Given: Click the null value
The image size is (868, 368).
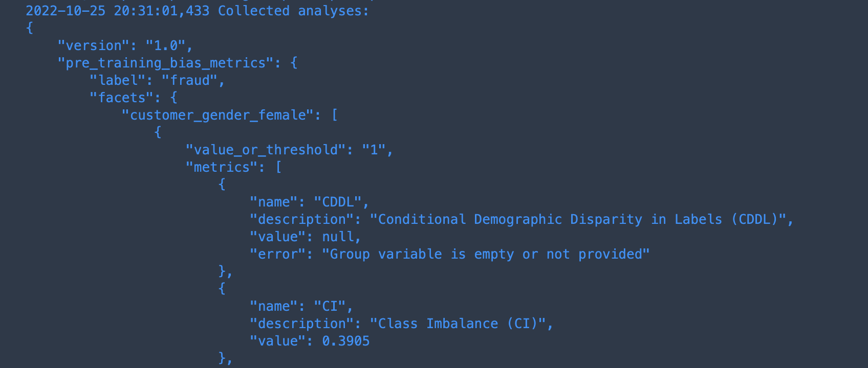Looking at the screenshot, I should click(338, 237).
